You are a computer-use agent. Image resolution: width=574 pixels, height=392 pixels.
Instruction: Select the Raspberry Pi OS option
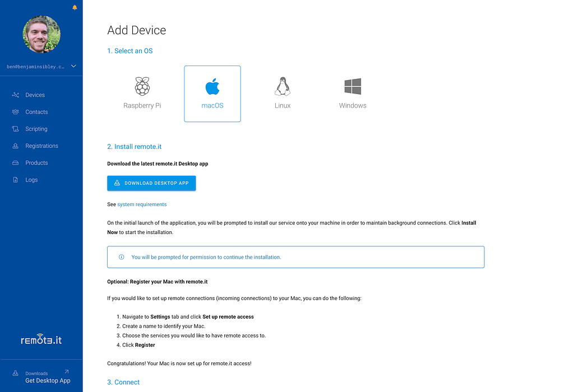pos(142,94)
